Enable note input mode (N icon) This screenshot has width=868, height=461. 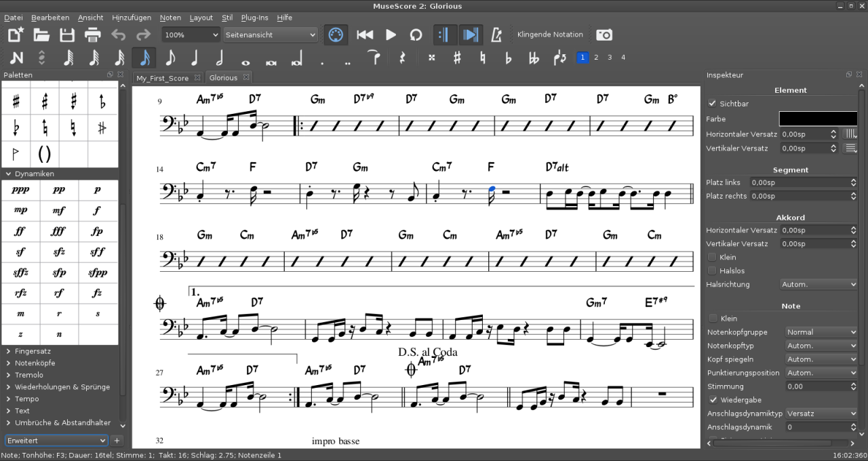[16, 58]
